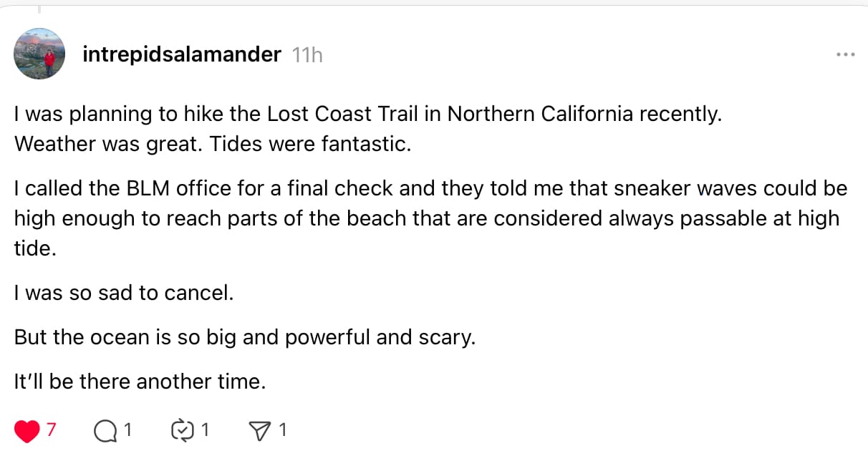The height and width of the screenshot is (456, 868).
Task: Click the paragraph about calling BLM office
Action: pos(430,218)
